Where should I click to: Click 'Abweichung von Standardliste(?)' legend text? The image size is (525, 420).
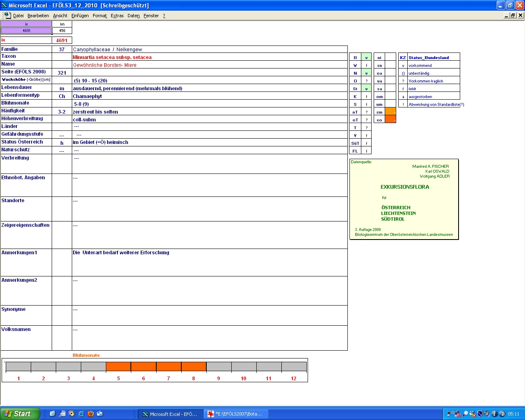pyautogui.click(x=436, y=105)
